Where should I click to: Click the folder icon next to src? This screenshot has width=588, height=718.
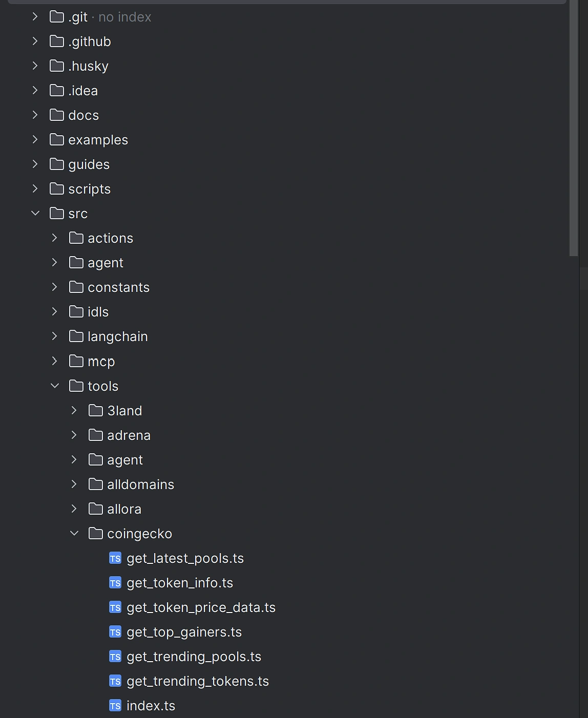pos(57,213)
